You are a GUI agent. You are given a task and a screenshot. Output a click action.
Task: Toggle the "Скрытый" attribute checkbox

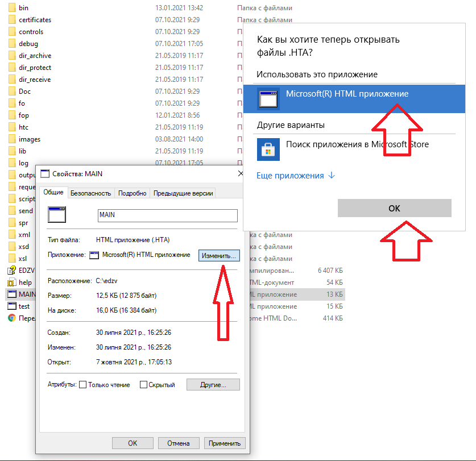(x=143, y=385)
